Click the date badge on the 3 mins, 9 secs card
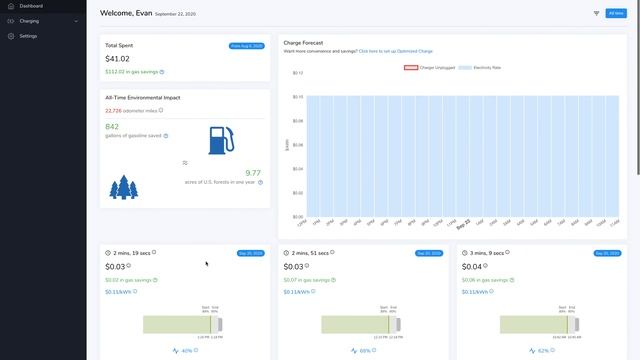Viewport: 640px width, 360px height. [607, 253]
